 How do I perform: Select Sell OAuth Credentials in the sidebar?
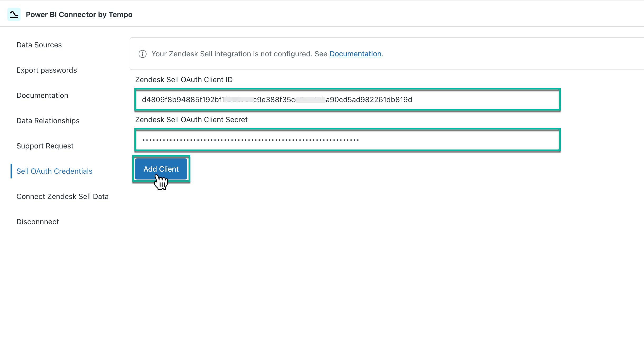(54, 171)
